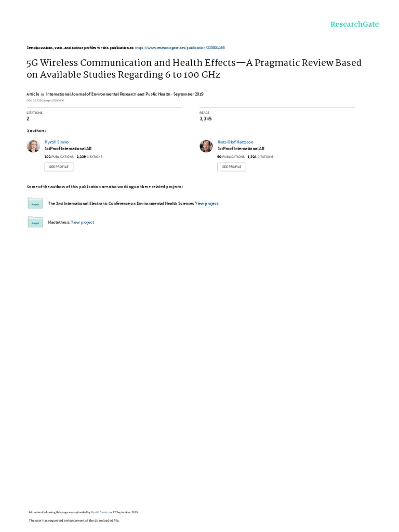Open the researchgate.net publication URL

pyautogui.click(x=180, y=47)
